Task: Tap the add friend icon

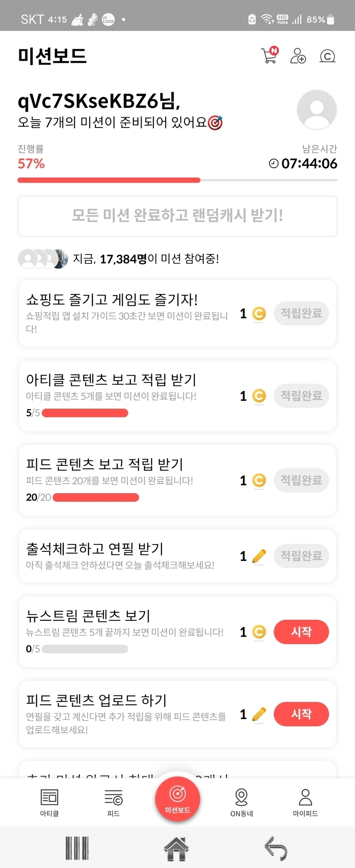Action: [x=298, y=56]
